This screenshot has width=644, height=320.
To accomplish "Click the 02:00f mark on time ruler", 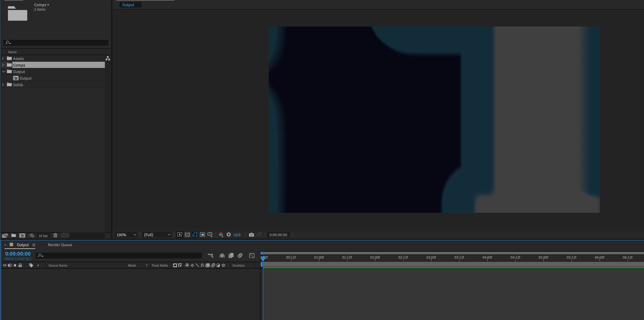I will pyautogui.click(x=375, y=258).
